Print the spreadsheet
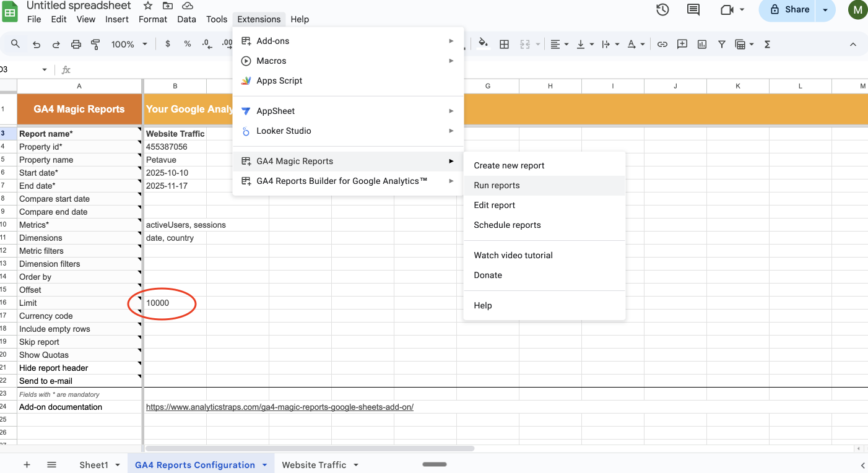This screenshot has width=868, height=473. pyautogui.click(x=76, y=44)
